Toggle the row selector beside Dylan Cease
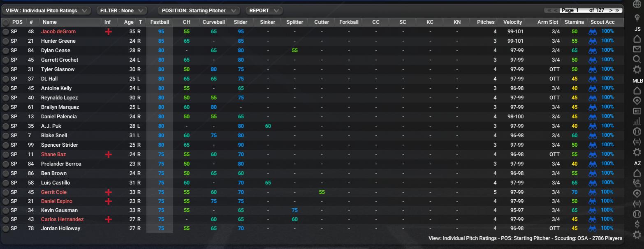The image size is (644, 249). pyautogui.click(x=6, y=51)
